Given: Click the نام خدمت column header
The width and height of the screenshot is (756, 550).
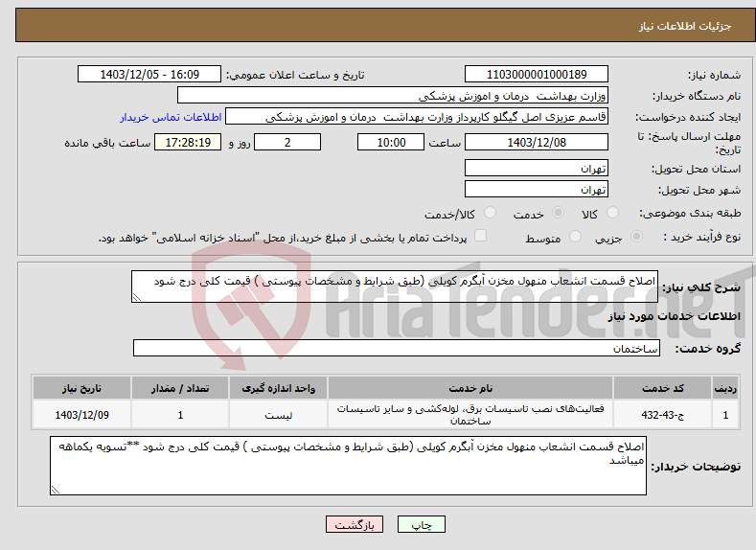Looking at the screenshot, I should [470, 388].
